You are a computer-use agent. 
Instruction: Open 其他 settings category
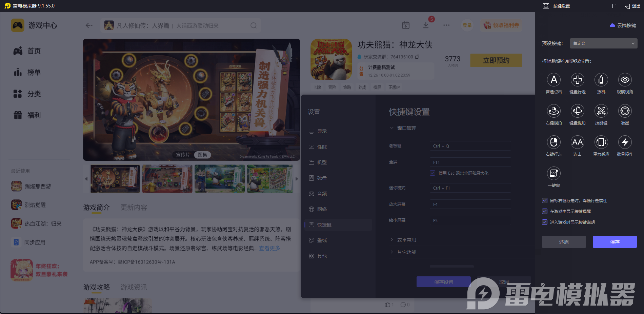pos(338,256)
